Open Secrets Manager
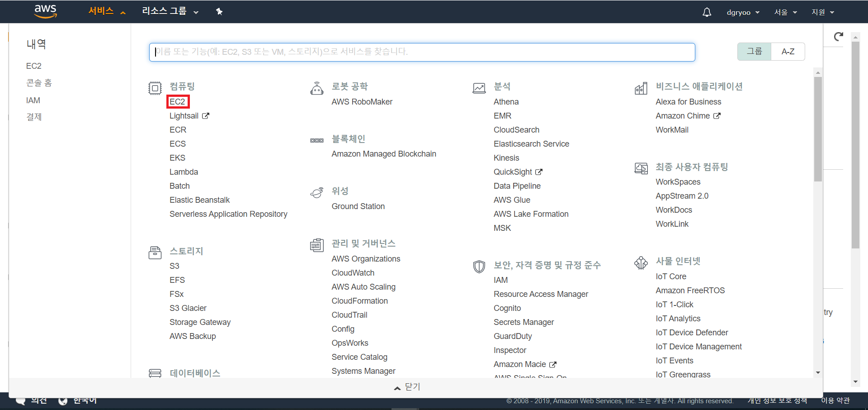 (524, 322)
